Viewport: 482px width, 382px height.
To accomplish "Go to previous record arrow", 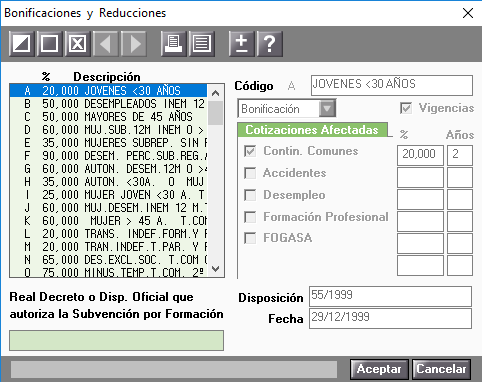I will [x=106, y=43].
